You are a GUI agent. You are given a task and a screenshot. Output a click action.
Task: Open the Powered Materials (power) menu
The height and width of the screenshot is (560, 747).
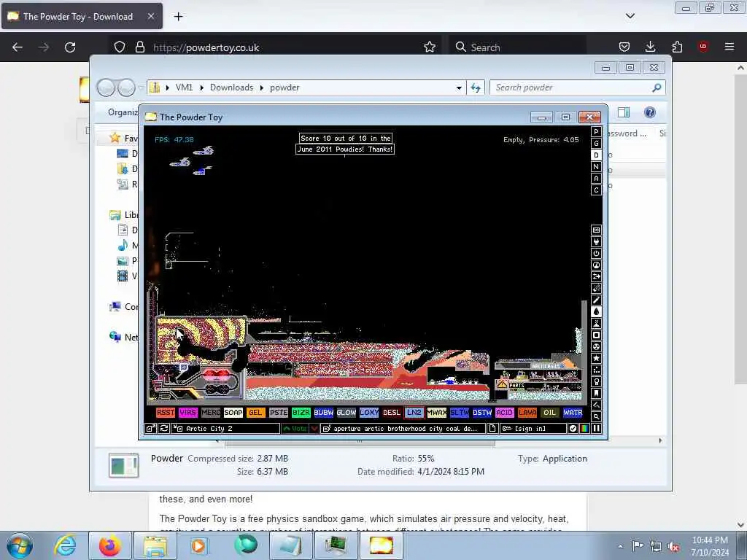pyautogui.click(x=596, y=253)
